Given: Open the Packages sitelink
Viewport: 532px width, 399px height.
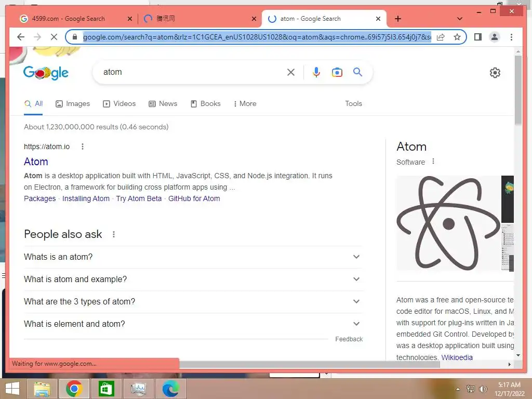Looking at the screenshot, I should coord(39,198).
